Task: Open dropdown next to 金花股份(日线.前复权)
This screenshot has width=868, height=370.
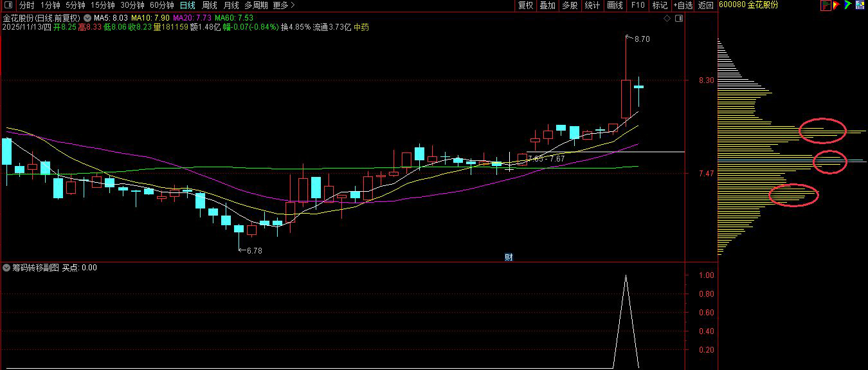Action: coord(87,18)
